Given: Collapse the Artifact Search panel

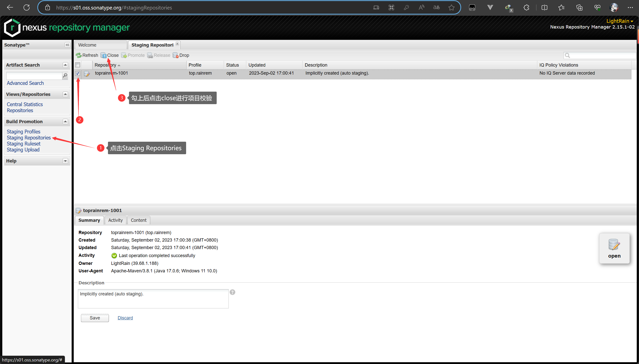Looking at the screenshot, I should point(65,65).
